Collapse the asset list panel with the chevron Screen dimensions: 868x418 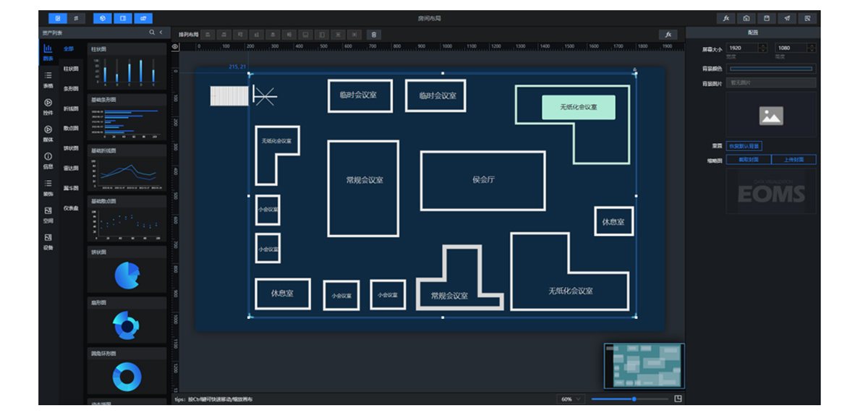(161, 33)
